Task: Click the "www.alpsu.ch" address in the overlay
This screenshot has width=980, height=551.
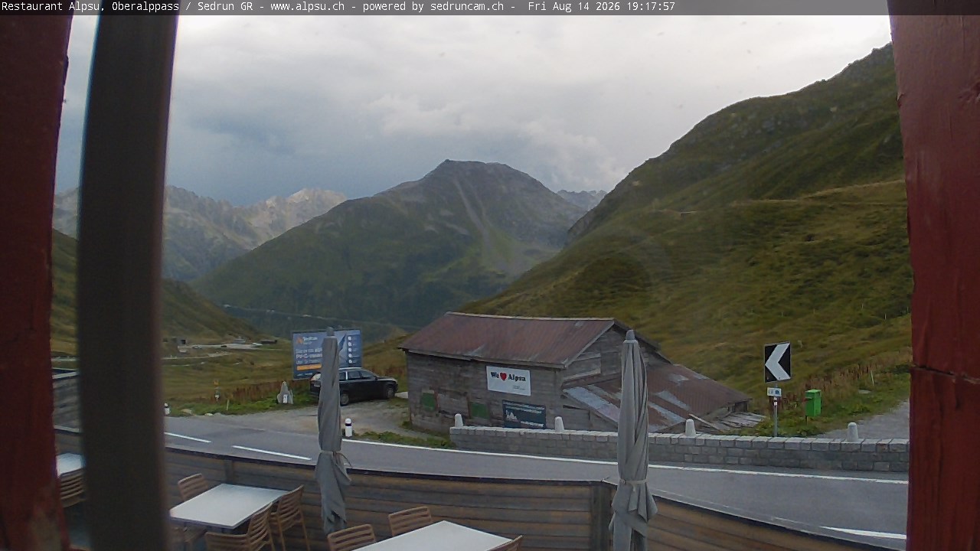Action: click(307, 7)
